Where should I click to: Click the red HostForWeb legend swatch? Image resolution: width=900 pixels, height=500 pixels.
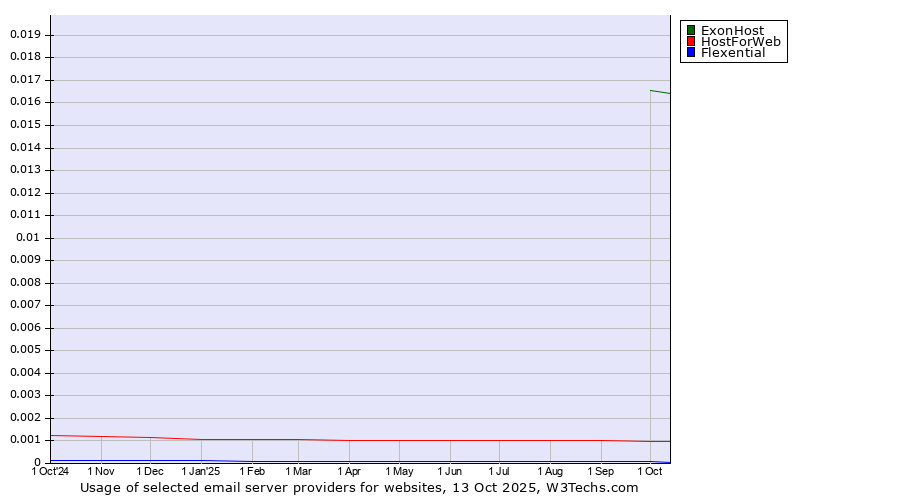point(690,42)
